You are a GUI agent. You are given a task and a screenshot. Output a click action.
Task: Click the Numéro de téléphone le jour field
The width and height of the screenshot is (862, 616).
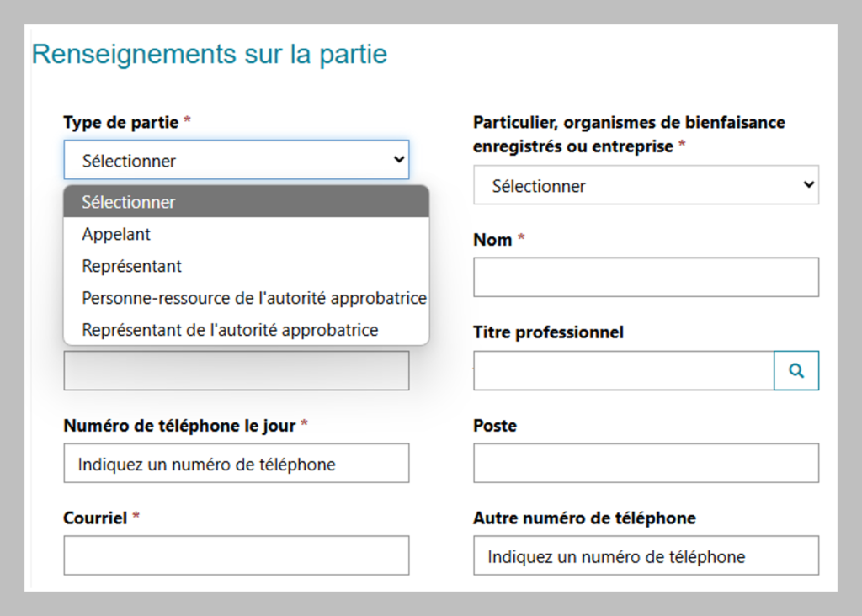click(x=236, y=464)
